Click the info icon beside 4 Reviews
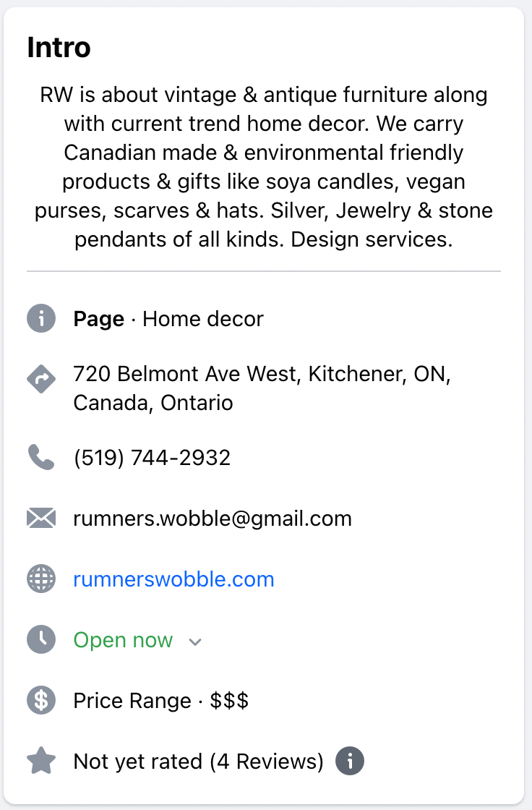Screen dimensions: 532x810 click(350, 762)
